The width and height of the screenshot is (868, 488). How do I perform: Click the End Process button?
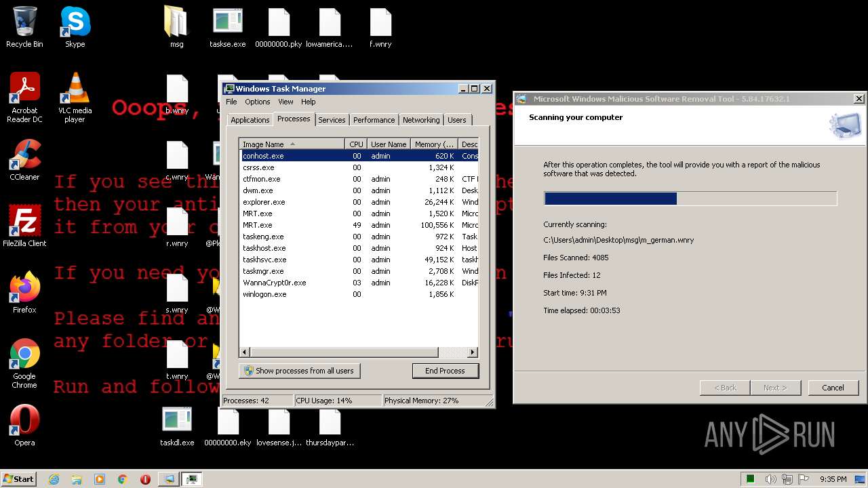[x=445, y=371]
